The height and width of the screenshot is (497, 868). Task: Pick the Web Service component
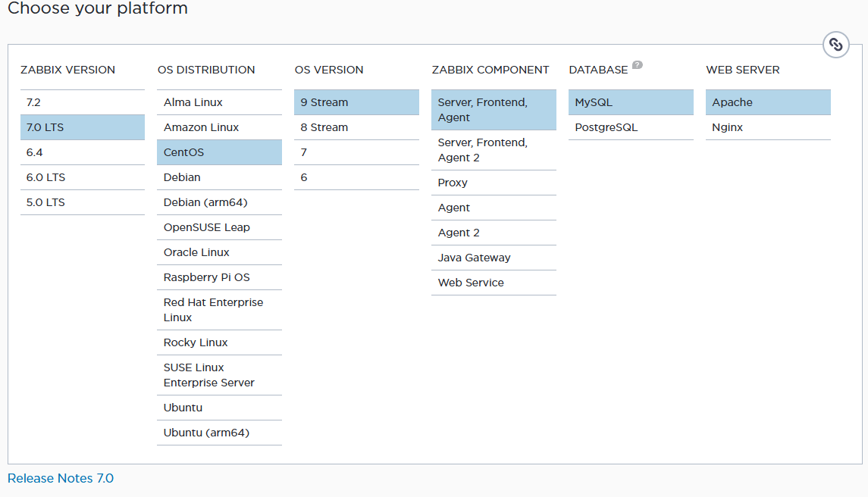[494, 283]
